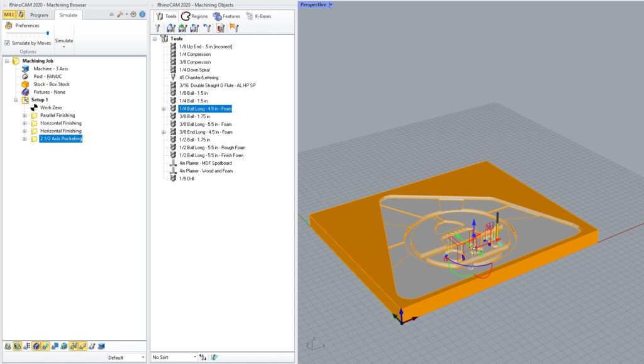
Task: Click the tool icon beside MILL
Action: pos(21,14)
